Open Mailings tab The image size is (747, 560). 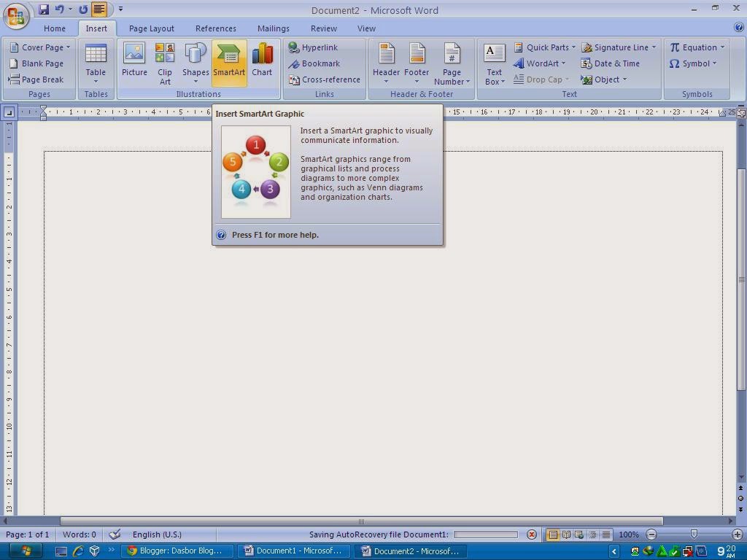click(274, 28)
